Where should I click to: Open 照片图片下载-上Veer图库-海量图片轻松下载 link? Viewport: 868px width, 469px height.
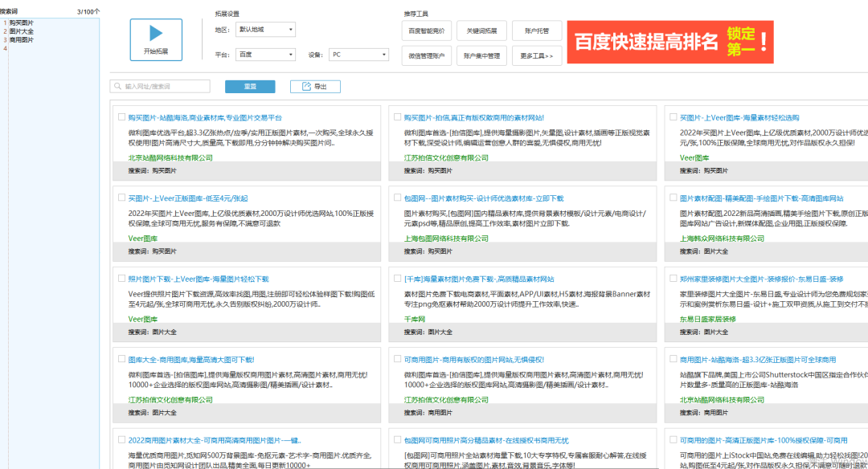[x=199, y=279]
